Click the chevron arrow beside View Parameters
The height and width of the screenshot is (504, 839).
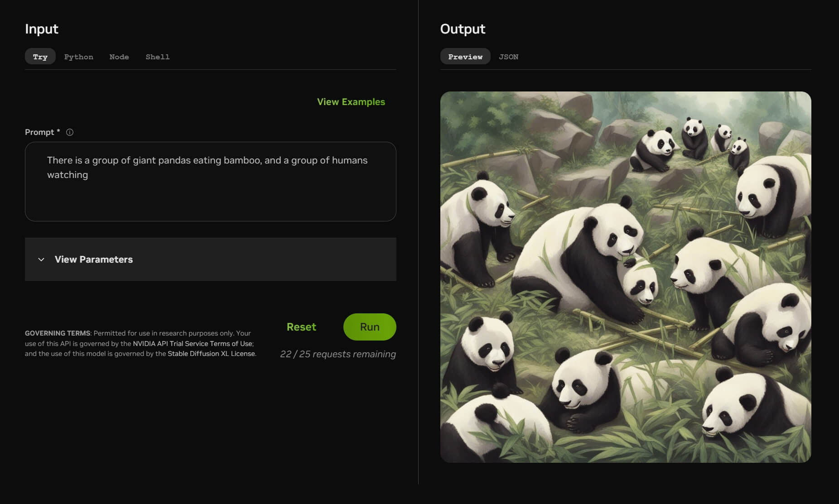point(41,259)
